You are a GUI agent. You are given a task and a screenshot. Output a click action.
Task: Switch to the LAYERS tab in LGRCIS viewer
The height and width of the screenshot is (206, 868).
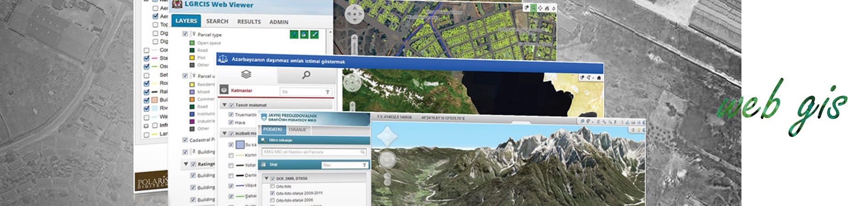(x=186, y=21)
